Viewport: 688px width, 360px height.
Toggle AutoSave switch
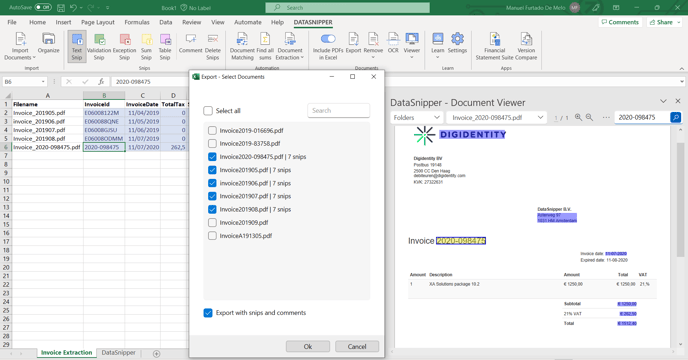43,7
